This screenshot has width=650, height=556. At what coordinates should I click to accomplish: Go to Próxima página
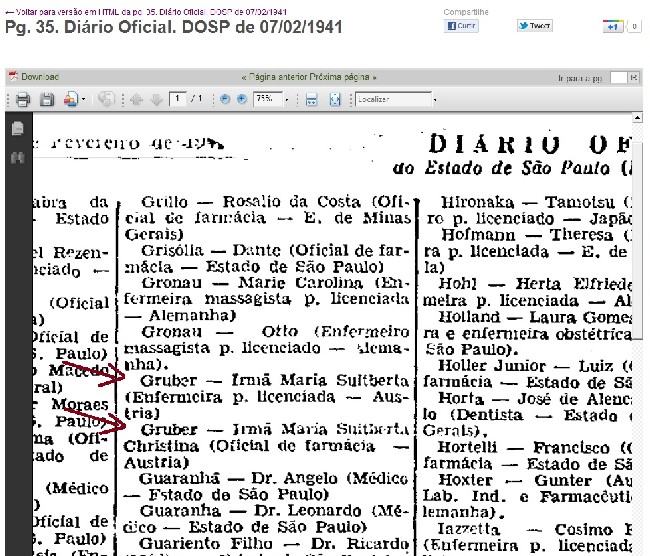(x=343, y=77)
